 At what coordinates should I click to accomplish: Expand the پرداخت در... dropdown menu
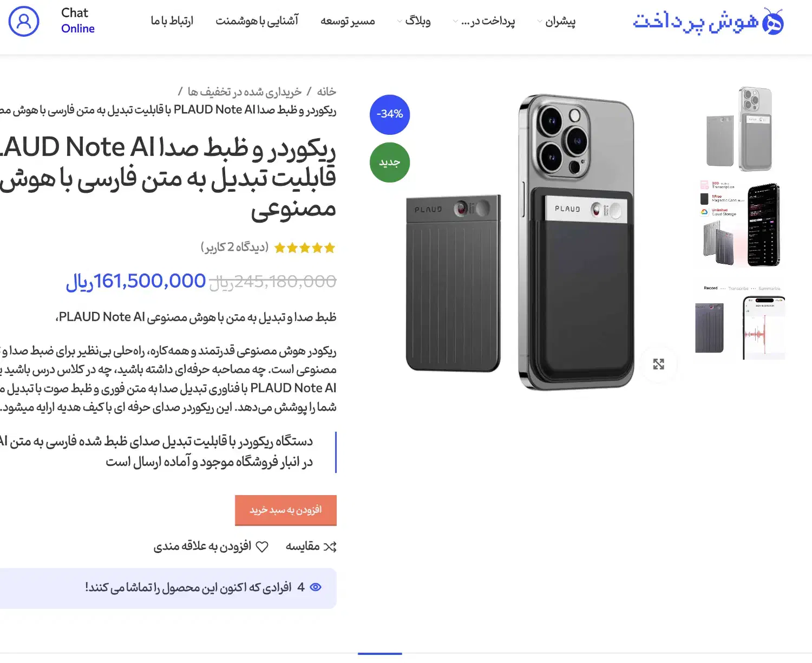(x=484, y=21)
